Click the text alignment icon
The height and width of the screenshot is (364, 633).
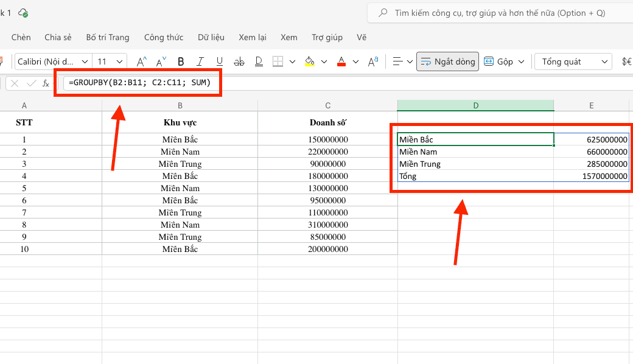point(397,61)
